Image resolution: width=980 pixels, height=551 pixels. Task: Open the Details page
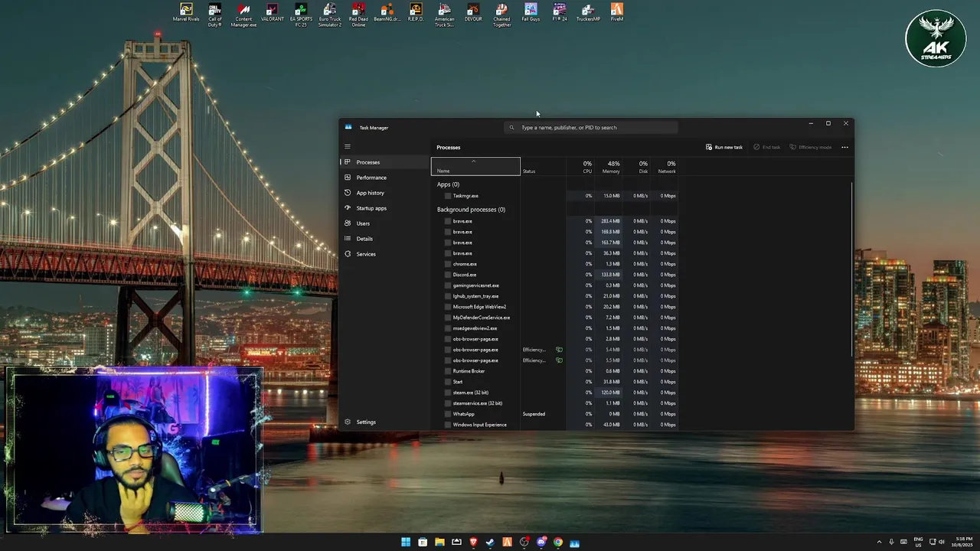point(384,239)
